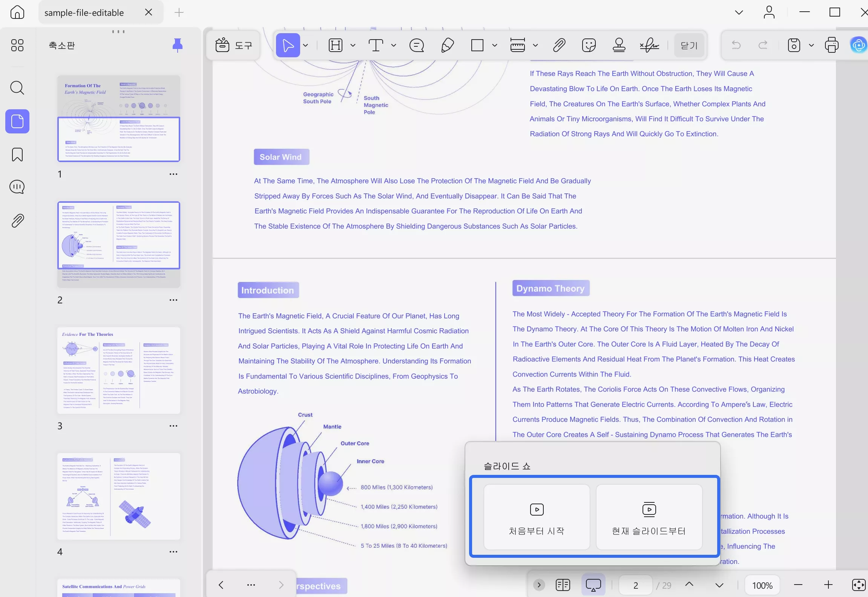Open more options for page 4
This screenshot has width=868, height=597.
tap(173, 552)
